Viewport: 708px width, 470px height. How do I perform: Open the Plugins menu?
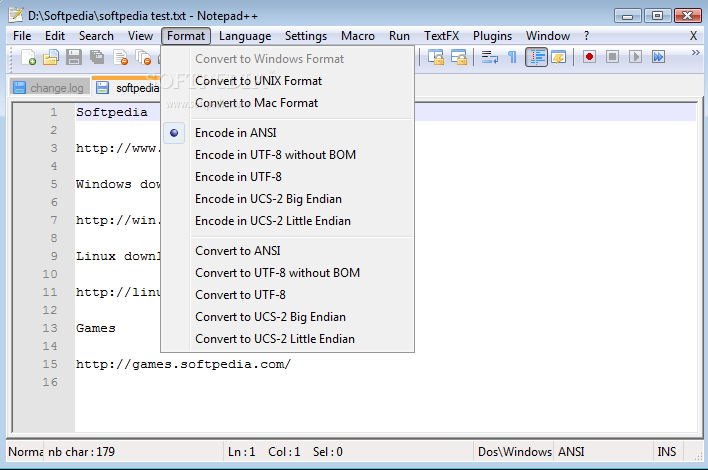click(x=492, y=36)
